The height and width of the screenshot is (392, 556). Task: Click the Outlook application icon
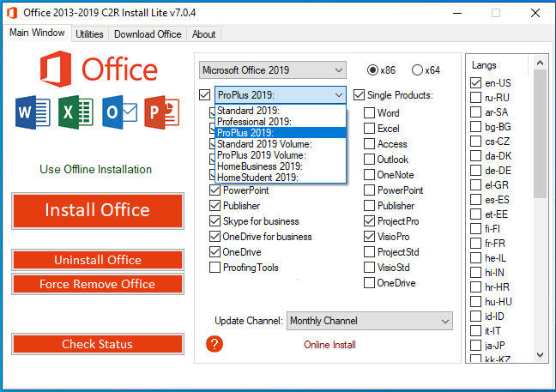pyautogui.click(x=119, y=112)
